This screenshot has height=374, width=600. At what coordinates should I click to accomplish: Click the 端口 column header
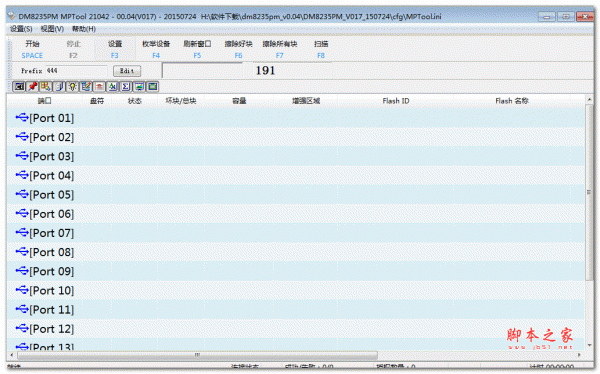click(x=44, y=101)
